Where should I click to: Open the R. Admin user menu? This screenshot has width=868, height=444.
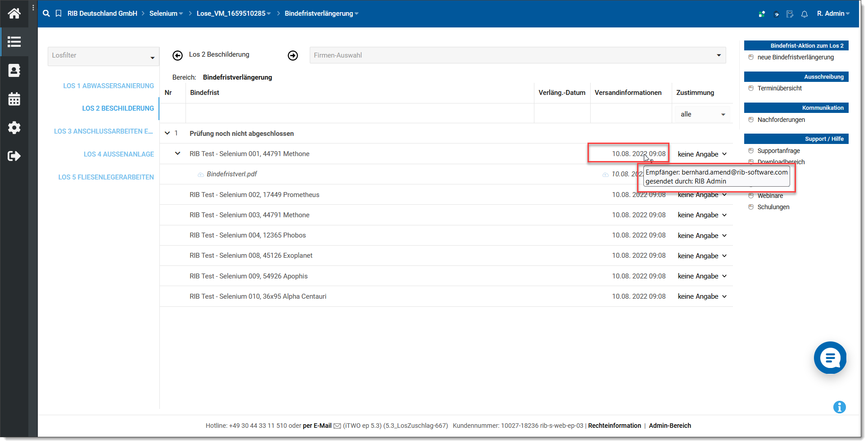coord(833,13)
